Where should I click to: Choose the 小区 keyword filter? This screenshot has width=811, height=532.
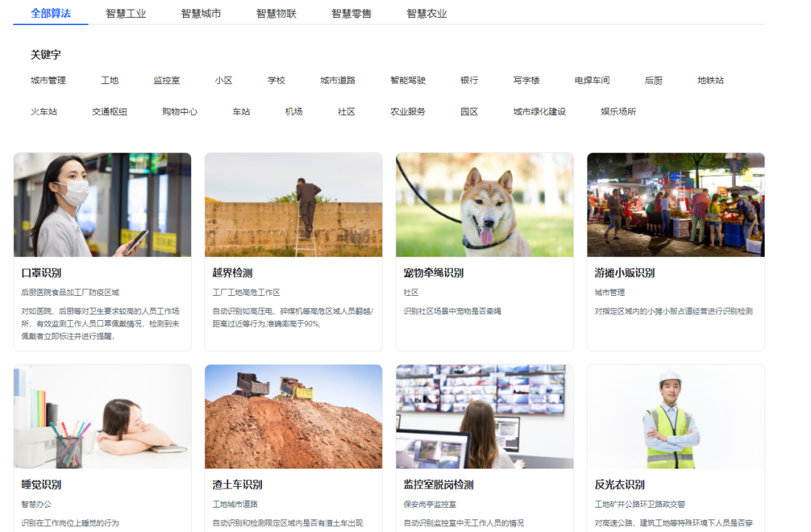[x=224, y=80]
